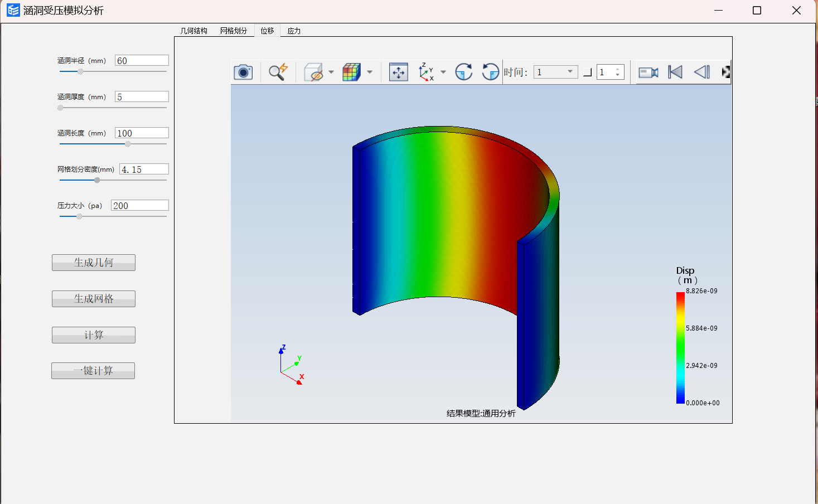818x504 pixels.
Task: Click the 压力大小 slider handle
Action: coord(79,216)
